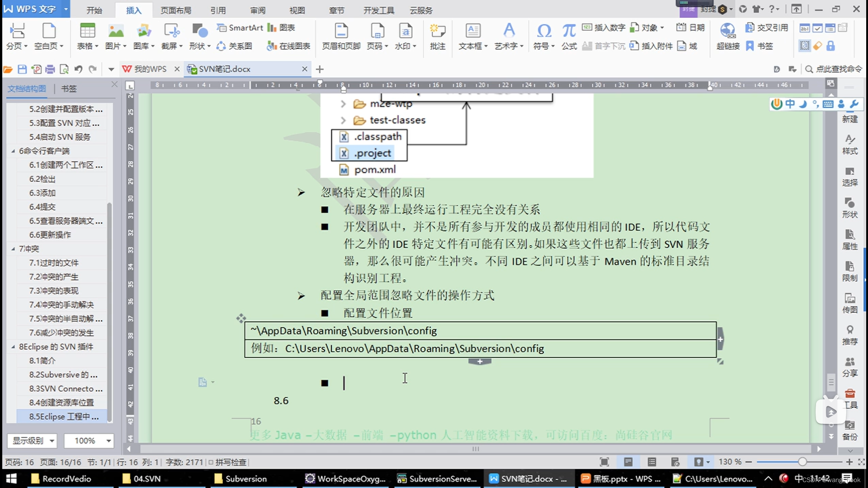Open 云服务 ribbon tab

[x=421, y=10]
